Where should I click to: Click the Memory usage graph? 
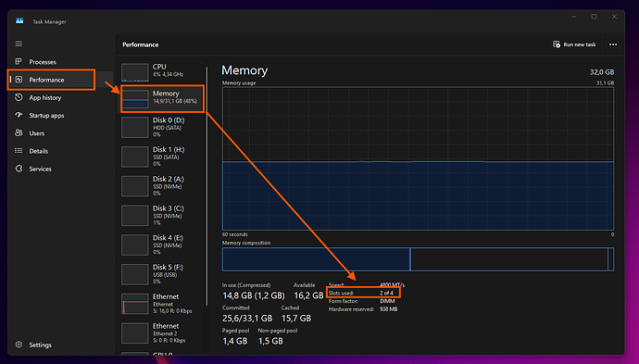418,158
